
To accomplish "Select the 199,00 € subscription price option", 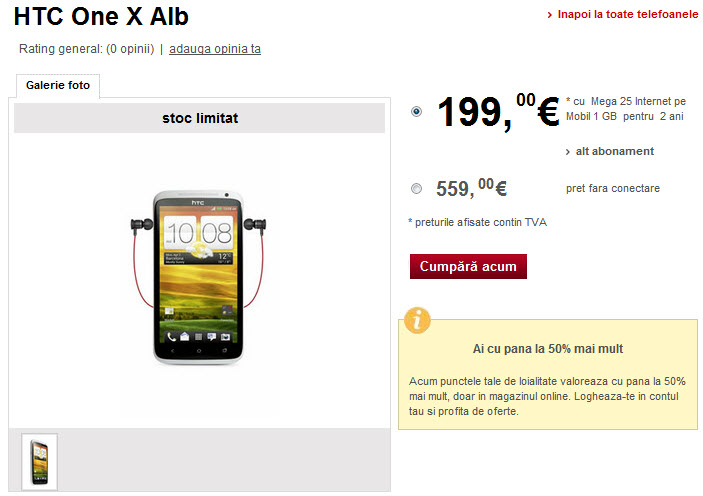I will [x=417, y=111].
